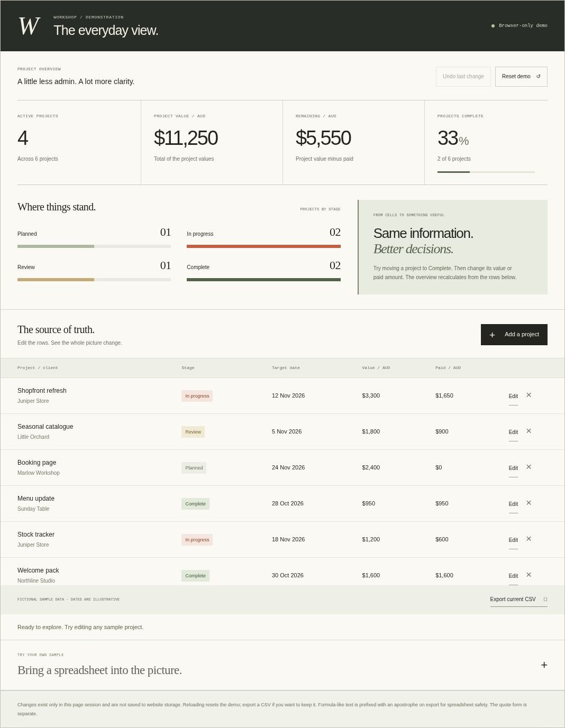Viewport: 565px width, 728px height.
Task: Click Sunday Table client name
Action: [33, 509]
